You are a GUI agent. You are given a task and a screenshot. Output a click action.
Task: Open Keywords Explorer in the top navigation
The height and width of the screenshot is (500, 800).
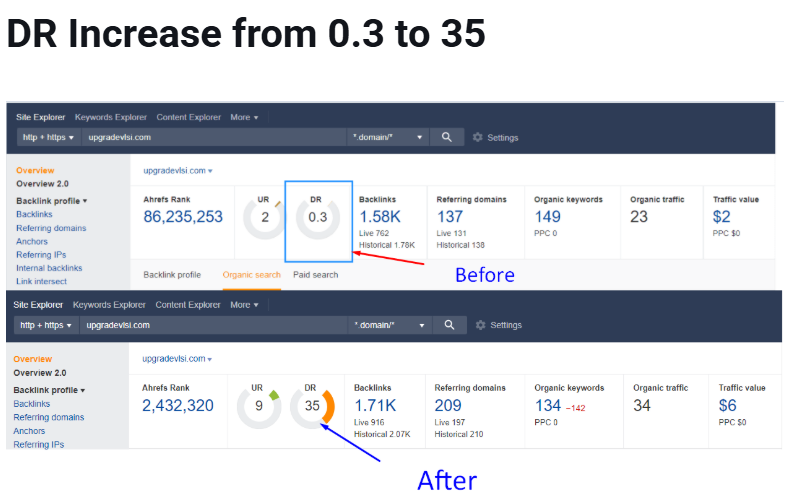(x=111, y=117)
